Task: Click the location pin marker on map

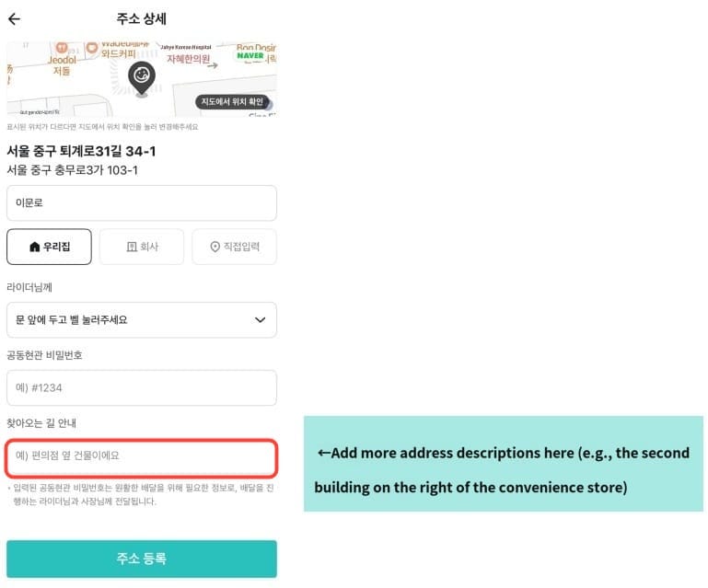Action: [141, 77]
